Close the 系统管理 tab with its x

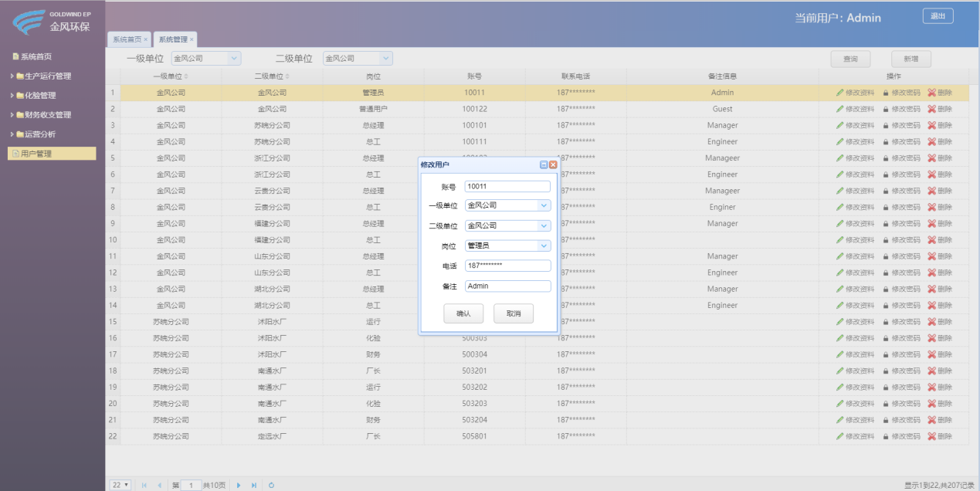(x=192, y=39)
